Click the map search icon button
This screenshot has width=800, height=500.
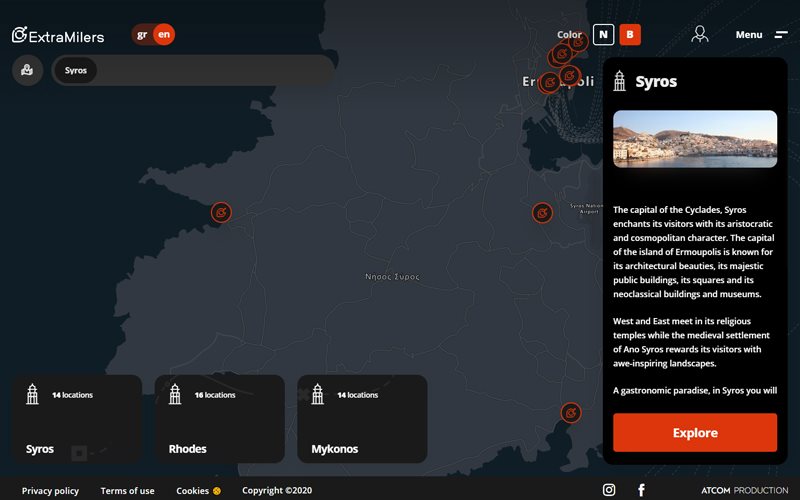point(27,71)
